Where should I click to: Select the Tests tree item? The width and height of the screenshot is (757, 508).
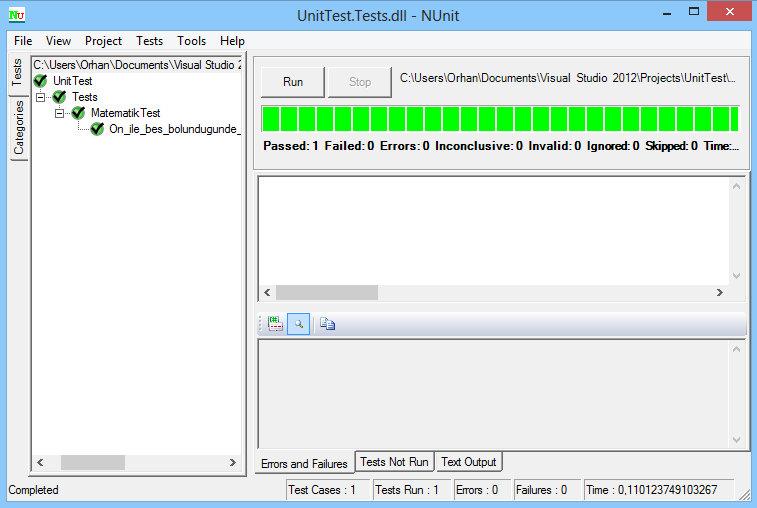click(84, 97)
